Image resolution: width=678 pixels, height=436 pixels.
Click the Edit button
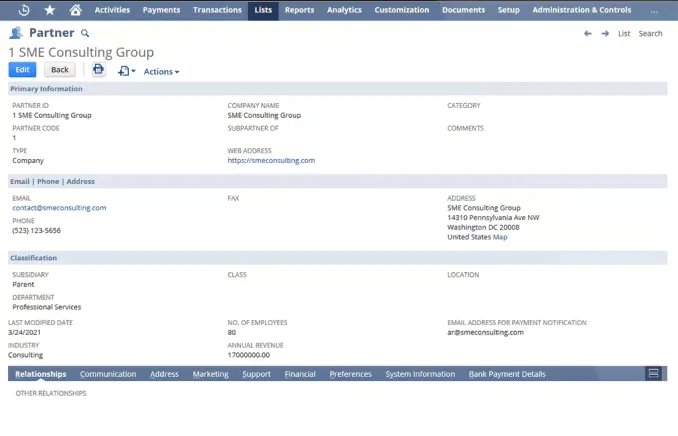pyautogui.click(x=22, y=70)
